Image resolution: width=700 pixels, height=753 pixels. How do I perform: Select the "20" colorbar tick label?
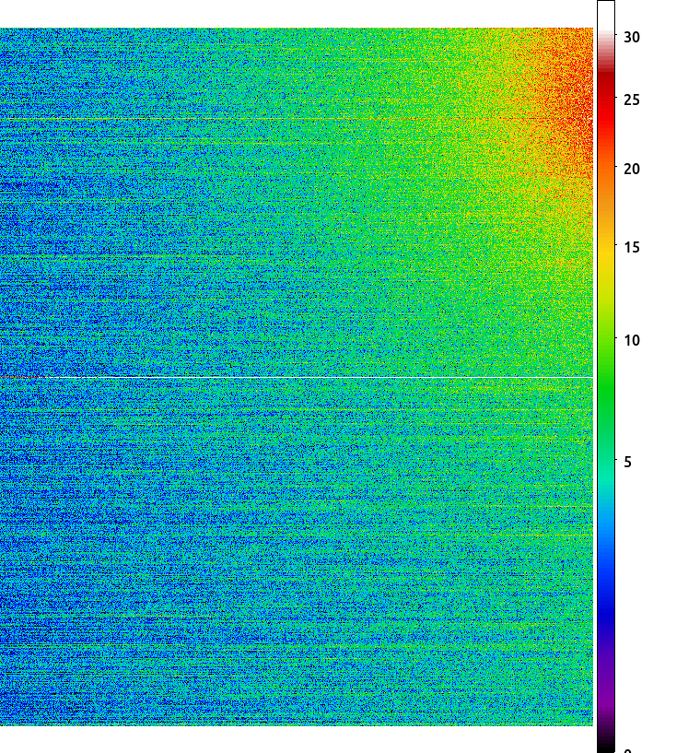tap(632, 169)
